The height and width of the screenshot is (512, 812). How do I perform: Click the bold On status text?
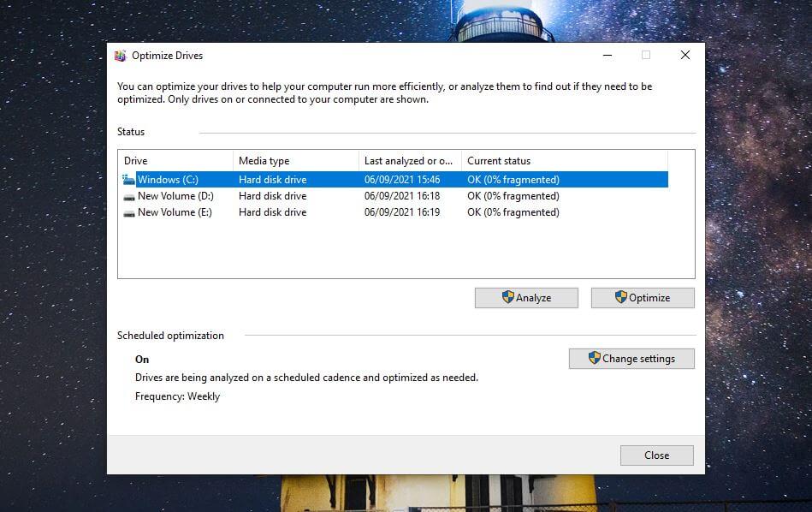(x=142, y=359)
